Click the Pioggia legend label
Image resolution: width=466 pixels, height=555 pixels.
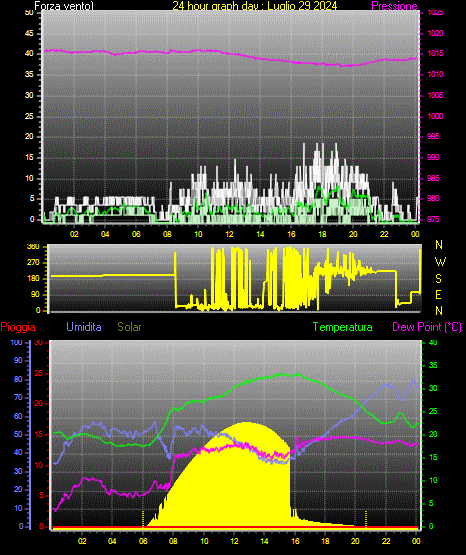18,327
